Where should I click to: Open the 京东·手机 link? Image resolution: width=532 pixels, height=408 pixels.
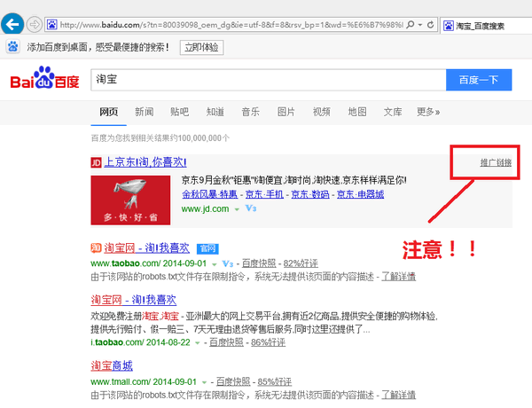click(x=264, y=194)
